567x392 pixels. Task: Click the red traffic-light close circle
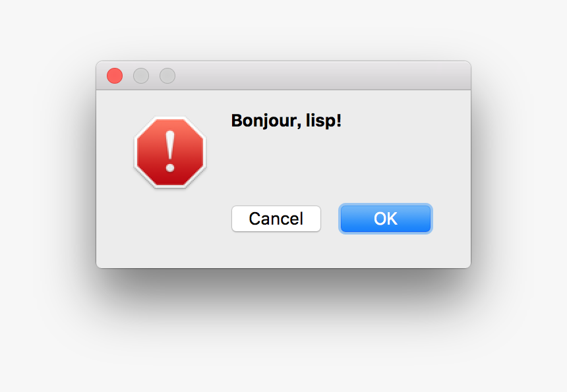pyautogui.click(x=115, y=76)
